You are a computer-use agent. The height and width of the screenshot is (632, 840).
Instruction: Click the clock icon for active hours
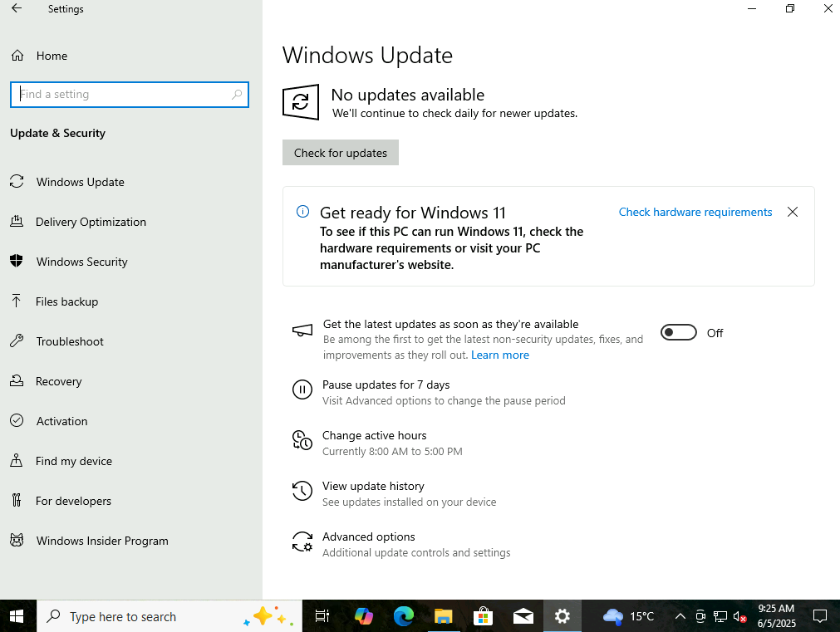302,440
